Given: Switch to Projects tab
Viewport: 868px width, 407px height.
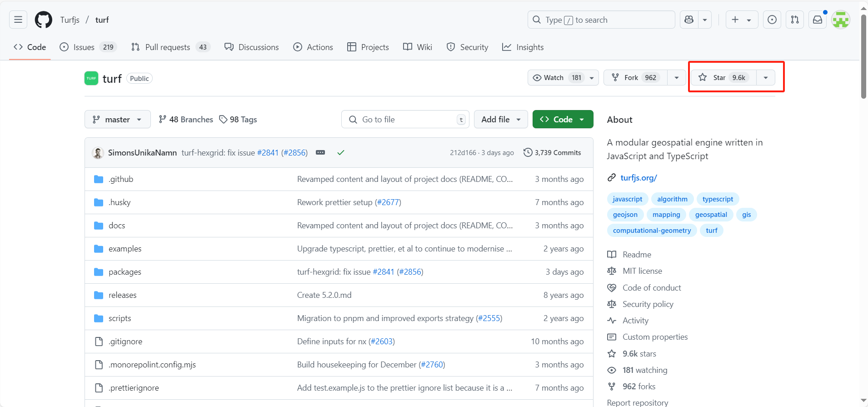Looking at the screenshot, I should 368,47.
